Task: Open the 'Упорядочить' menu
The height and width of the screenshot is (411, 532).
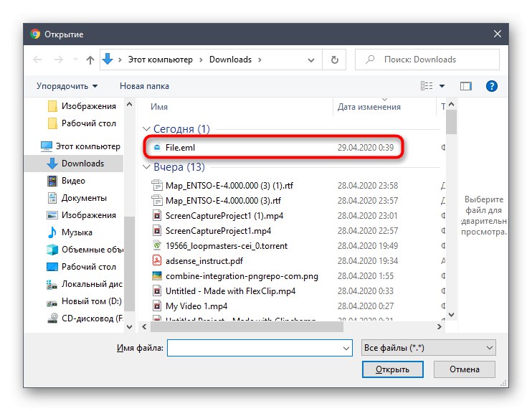Action: pos(67,86)
